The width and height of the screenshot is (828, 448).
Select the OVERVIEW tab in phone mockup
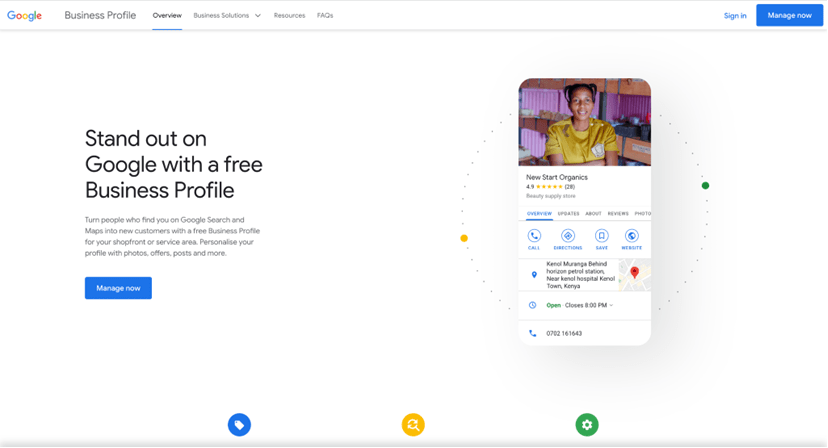(x=539, y=213)
